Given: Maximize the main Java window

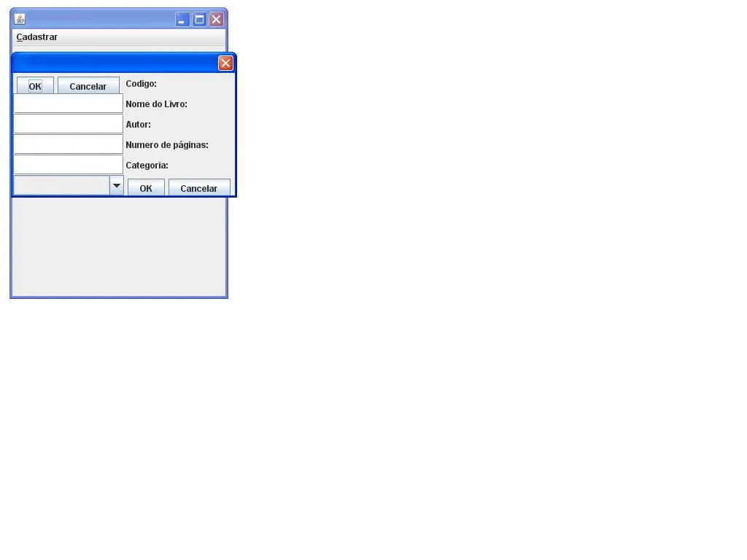Looking at the screenshot, I should click(200, 20).
